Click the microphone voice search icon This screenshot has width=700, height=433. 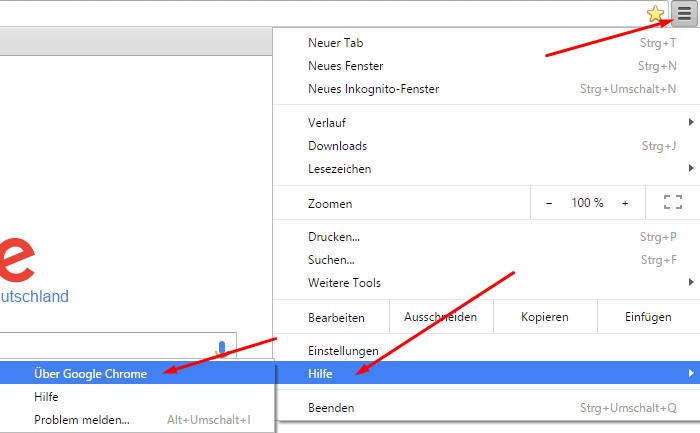click(222, 349)
